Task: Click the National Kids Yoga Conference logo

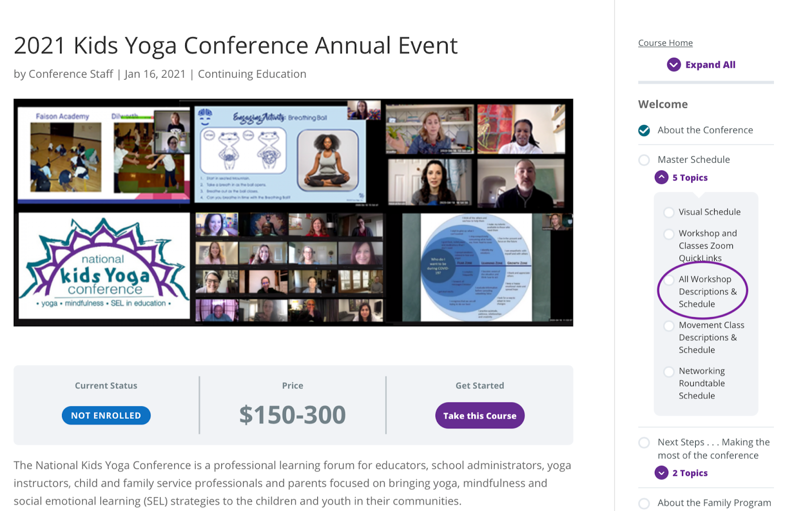Action: (104, 265)
